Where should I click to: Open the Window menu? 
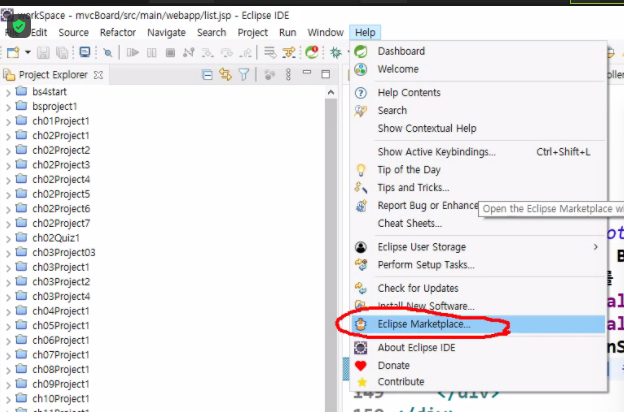[x=325, y=32]
